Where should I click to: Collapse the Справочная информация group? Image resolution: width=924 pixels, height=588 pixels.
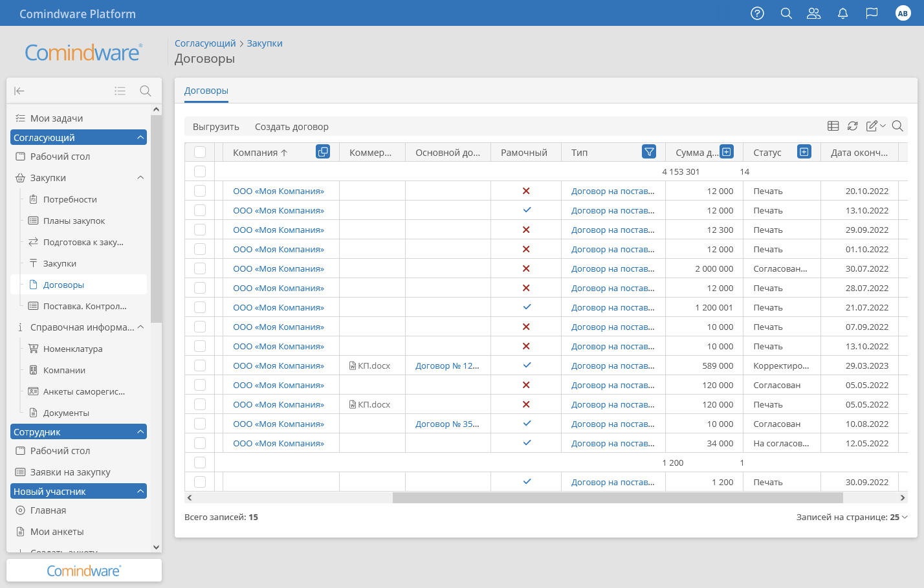140,327
